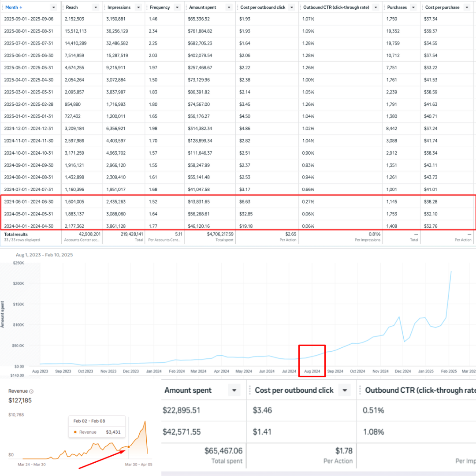This screenshot has width=476, height=476.
Task: Click the orange data point on Revenue chart
Action: pyautogui.click(x=129, y=447)
